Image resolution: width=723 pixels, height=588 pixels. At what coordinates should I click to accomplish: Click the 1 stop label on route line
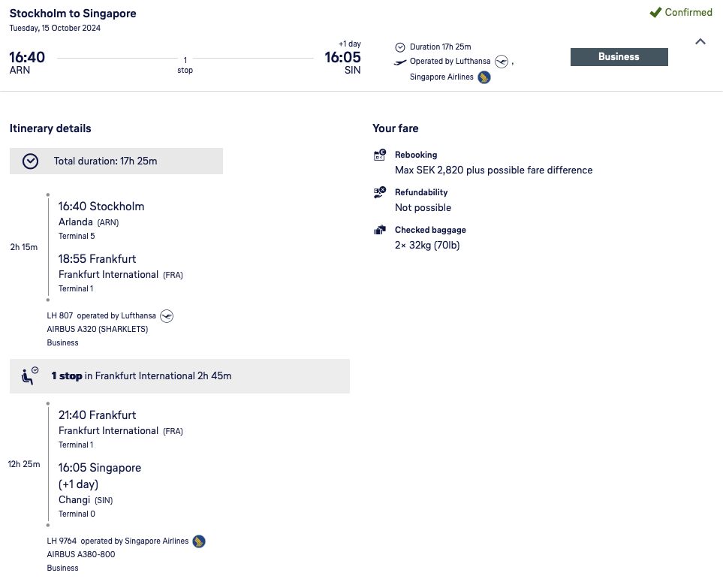[185, 65]
